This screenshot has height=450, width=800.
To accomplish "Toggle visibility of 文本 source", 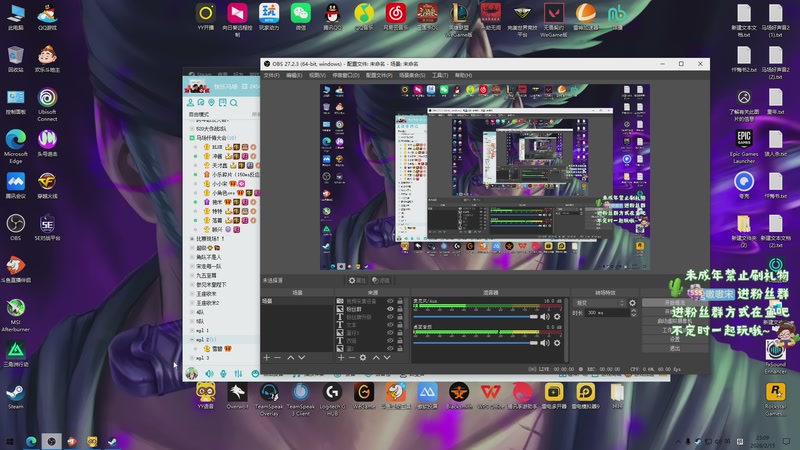I will (390, 325).
